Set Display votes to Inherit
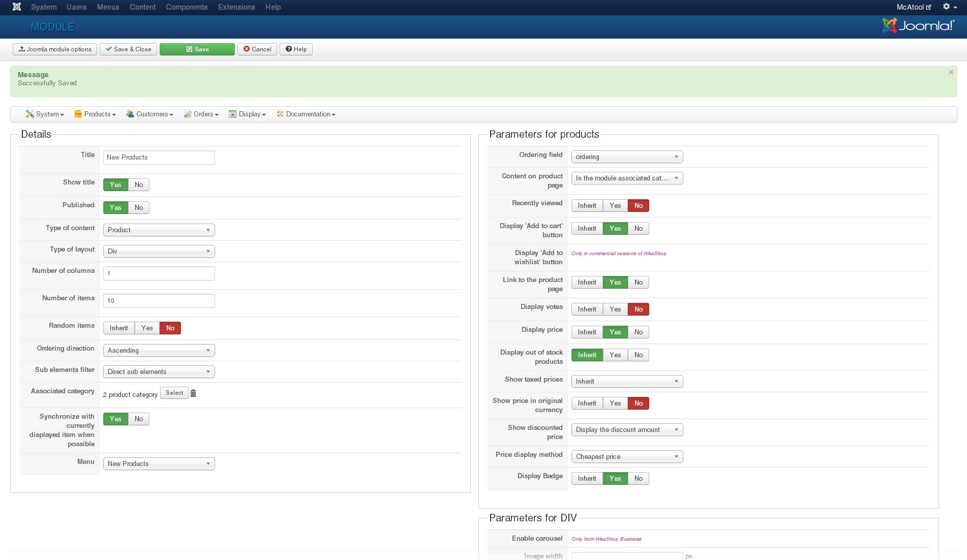The height and width of the screenshot is (560, 967). (587, 309)
